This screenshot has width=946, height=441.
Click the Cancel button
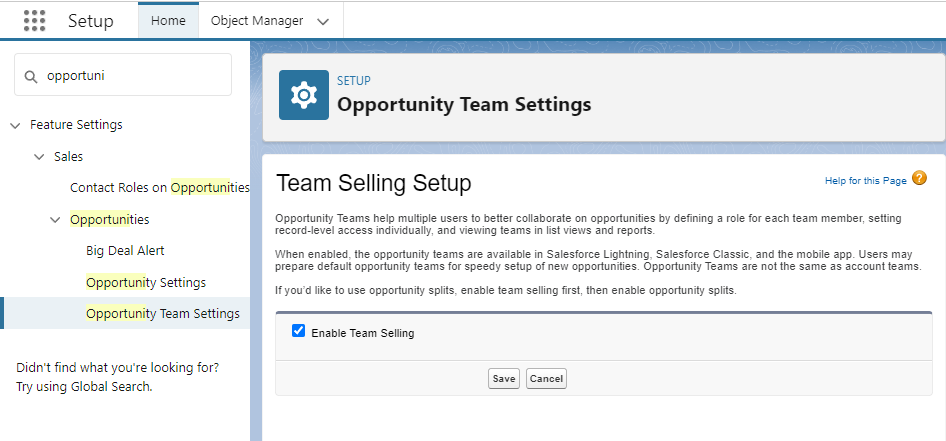coord(546,379)
